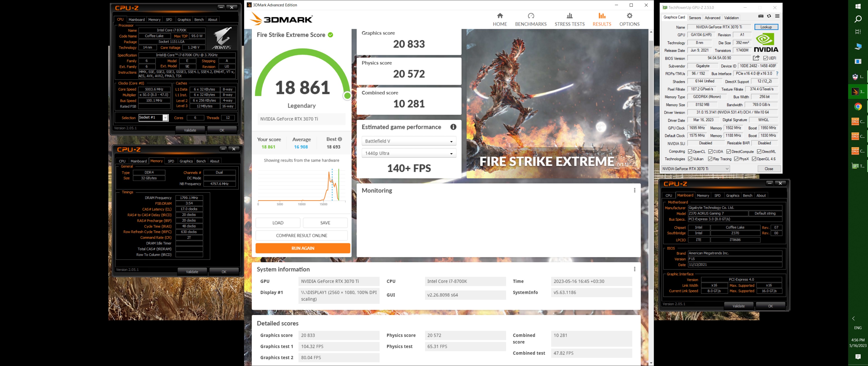This screenshot has width=868, height=366.
Task: Open Windows search from the taskbar
Action: (x=858, y=19)
